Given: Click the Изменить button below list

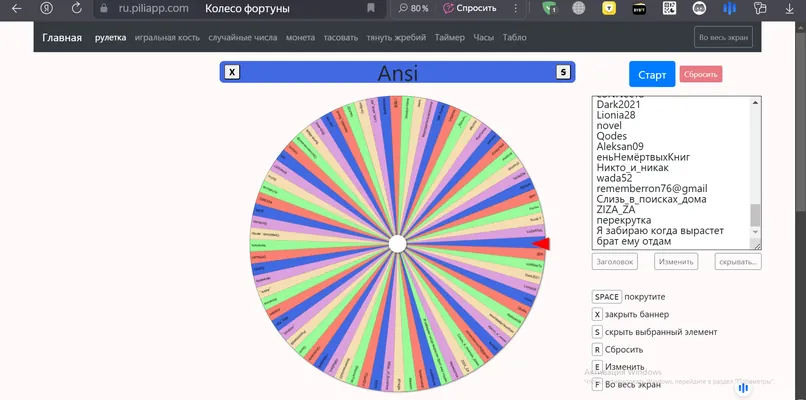Looking at the screenshot, I should pyautogui.click(x=676, y=261).
